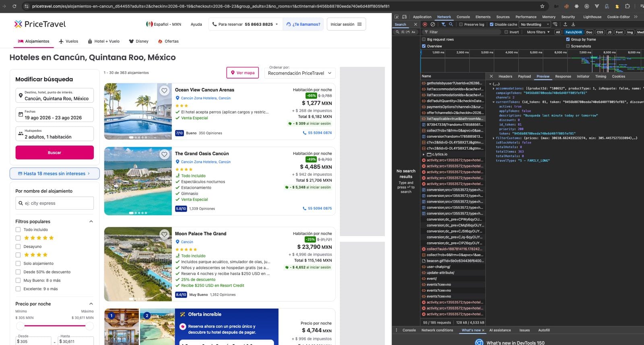
Task: Click the browser bookmark star icon
Action: tap(542, 6)
